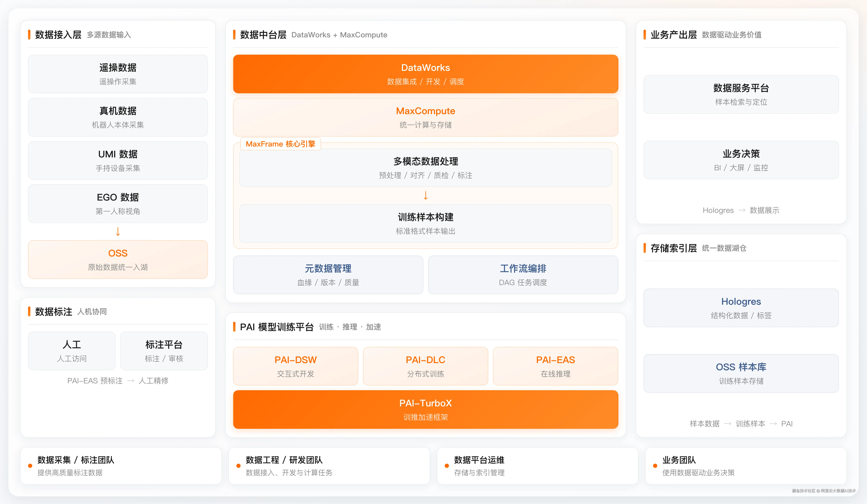Click the 数据标注 section heading

pos(54,312)
